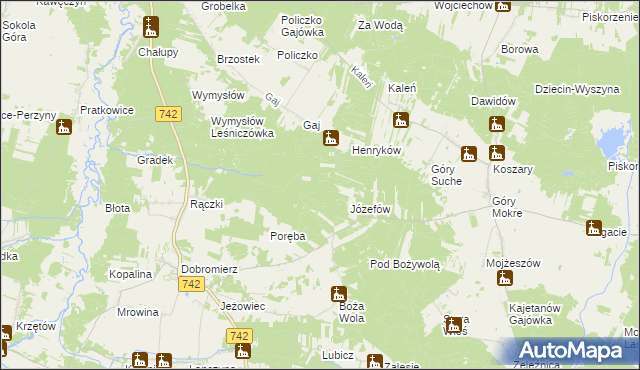Select the Policzko Gajówka label
640x370 pixels.
(302, 26)
